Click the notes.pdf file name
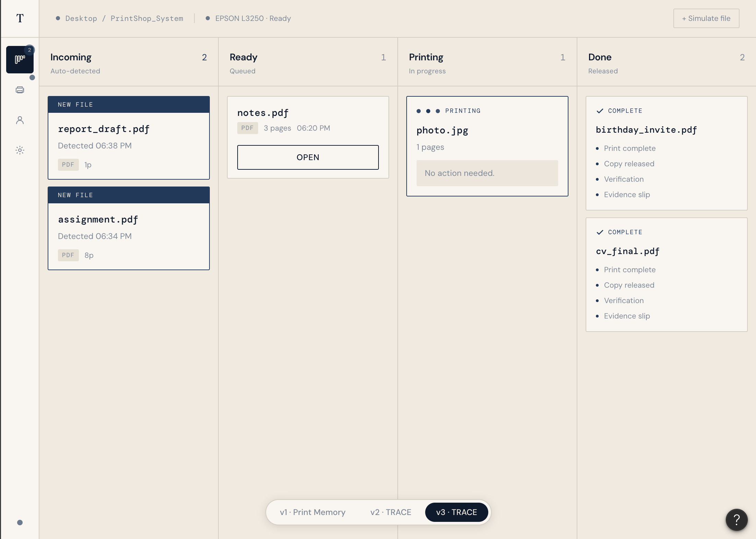This screenshot has height=539, width=756. click(x=263, y=113)
